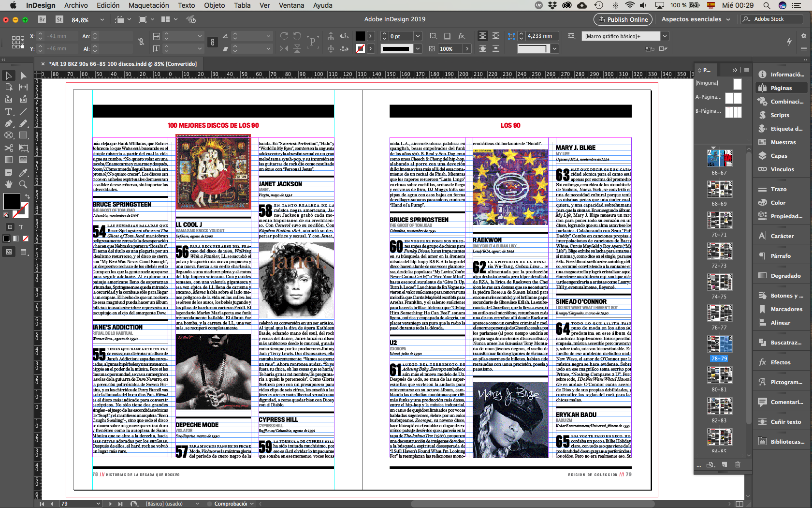Select the Gradient Feather tool

pos(23,160)
